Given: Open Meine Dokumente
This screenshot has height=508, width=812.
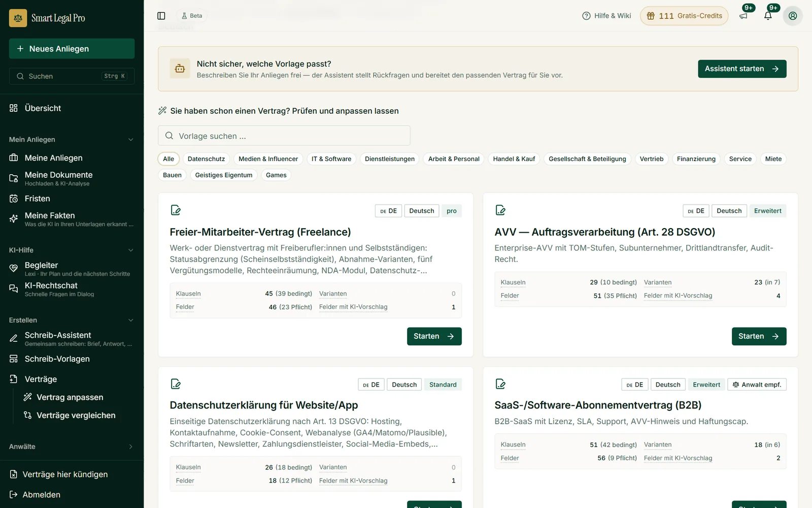Looking at the screenshot, I should (x=72, y=178).
